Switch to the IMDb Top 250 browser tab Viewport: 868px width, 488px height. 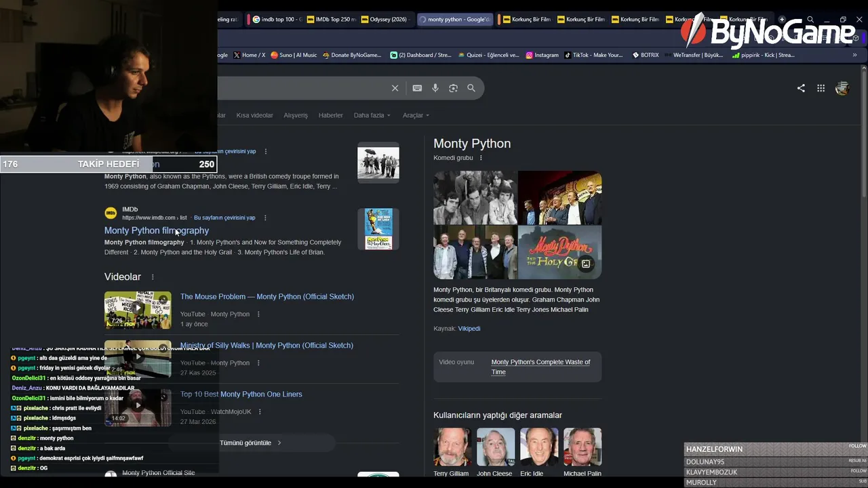tap(330, 20)
